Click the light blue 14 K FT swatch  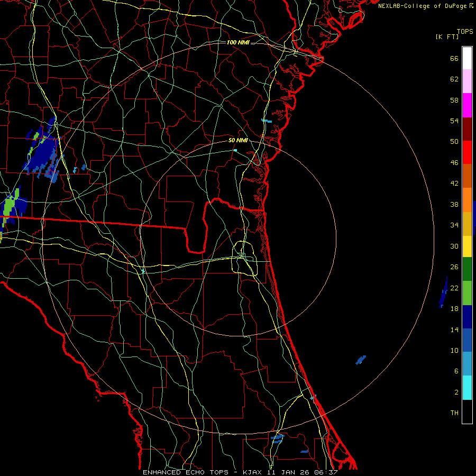[467, 364]
